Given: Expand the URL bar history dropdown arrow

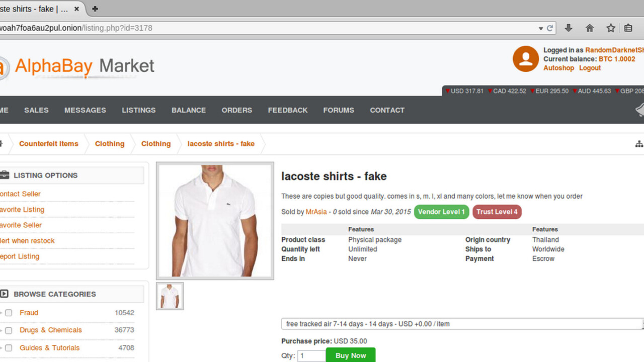Looking at the screenshot, I should tap(541, 29).
